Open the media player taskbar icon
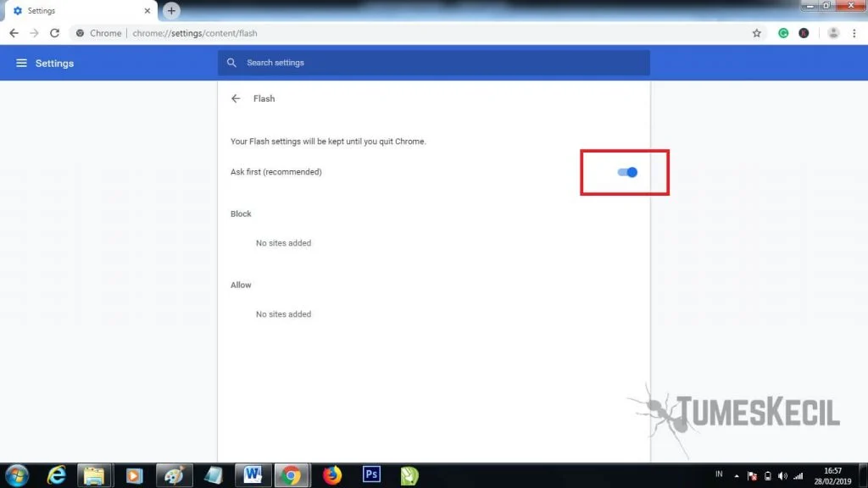The width and height of the screenshot is (868, 488). pyautogui.click(x=134, y=476)
